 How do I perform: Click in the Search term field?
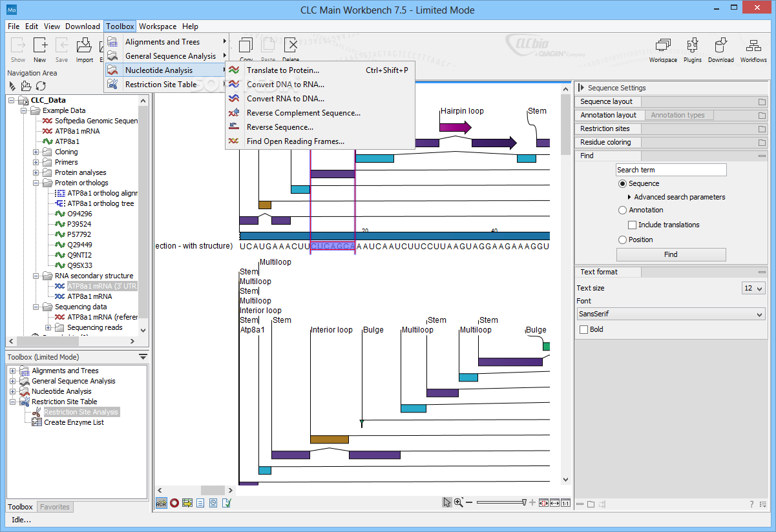point(671,170)
